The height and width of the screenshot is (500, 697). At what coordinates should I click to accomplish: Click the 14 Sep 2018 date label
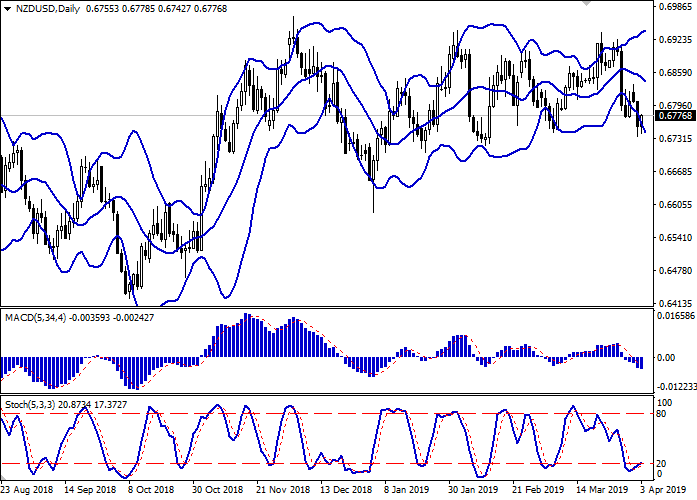click(x=90, y=490)
